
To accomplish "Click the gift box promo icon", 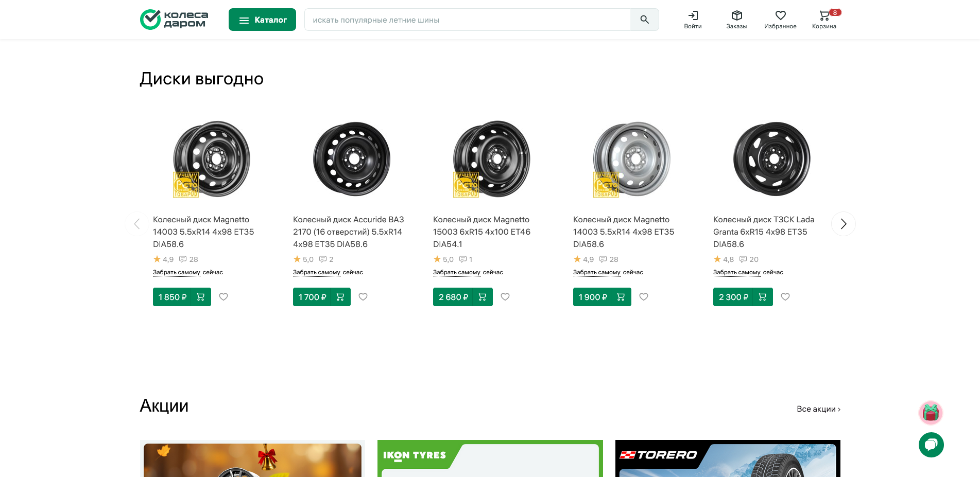I will [931, 413].
